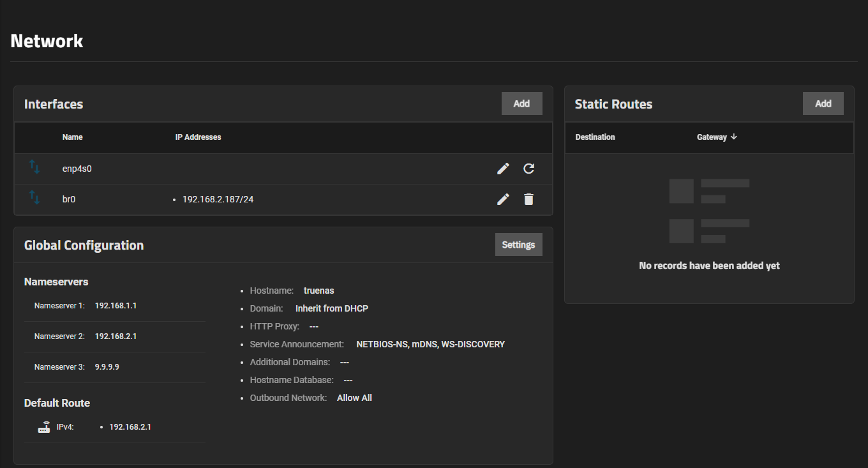
Task: Click the 192.168.2.187/24 IP address
Action: coord(218,199)
